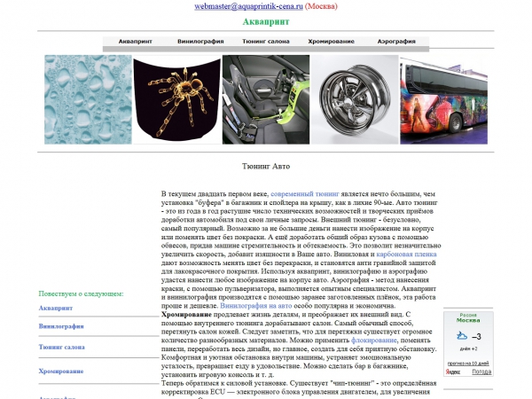Screen dimensions: 532x399
Task: Select the Тюнинг салона navigation tab
Action: click(x=266, y=42)
